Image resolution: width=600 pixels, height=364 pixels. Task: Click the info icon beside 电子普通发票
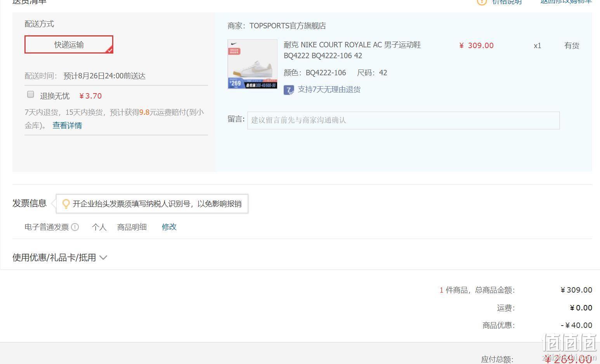coord(75,227)
